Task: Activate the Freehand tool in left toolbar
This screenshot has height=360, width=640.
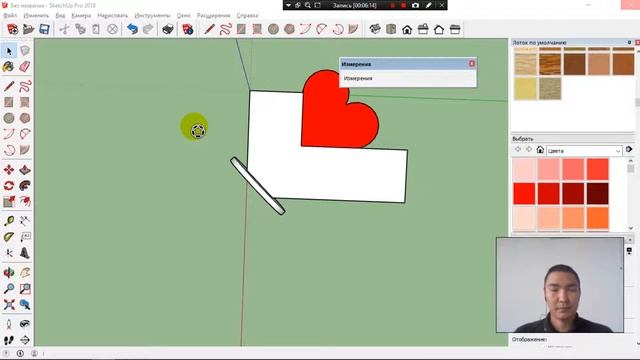Action: pyautogui.click(x=25, y=86)
